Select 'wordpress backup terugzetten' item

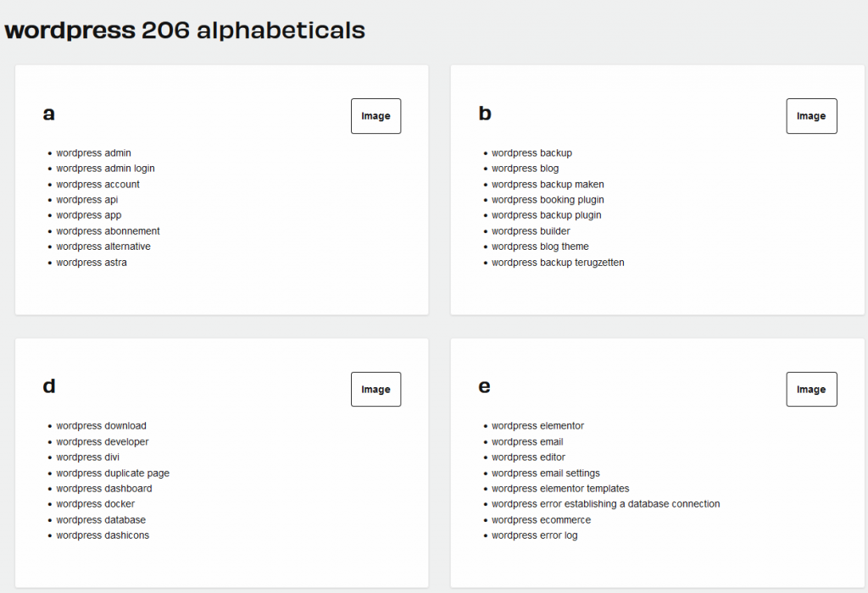tap(558, 263)
